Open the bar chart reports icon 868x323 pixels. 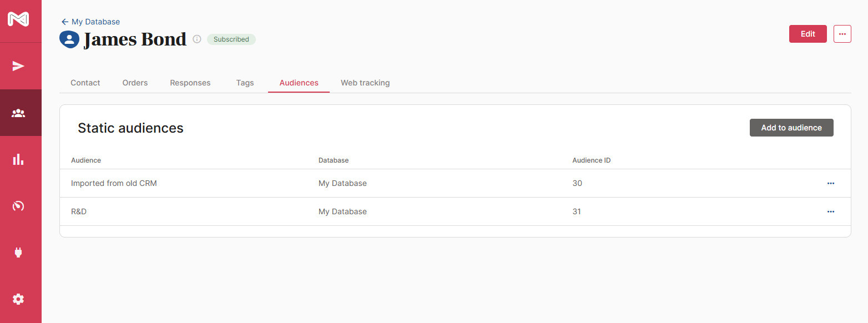[18, 160]
